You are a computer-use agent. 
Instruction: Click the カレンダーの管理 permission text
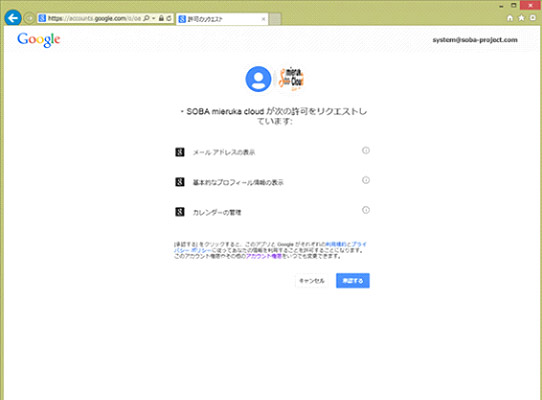coord(217,212)
